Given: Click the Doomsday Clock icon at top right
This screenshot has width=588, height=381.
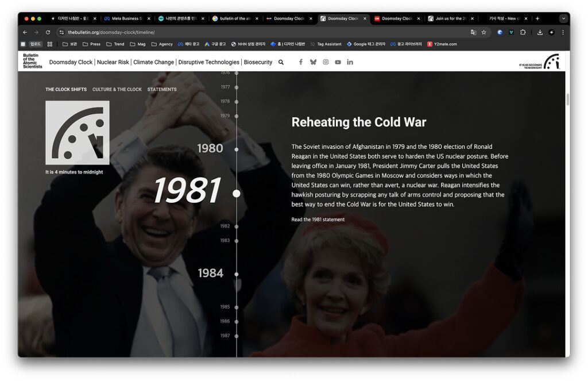Looking at the screenshot, I should (551, 61).
